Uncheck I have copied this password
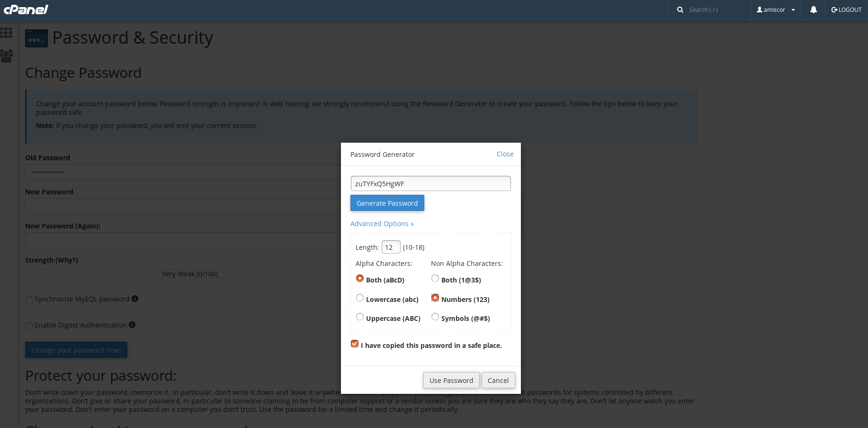This screenshot has width=868, height=428. [x=355, y=344]
